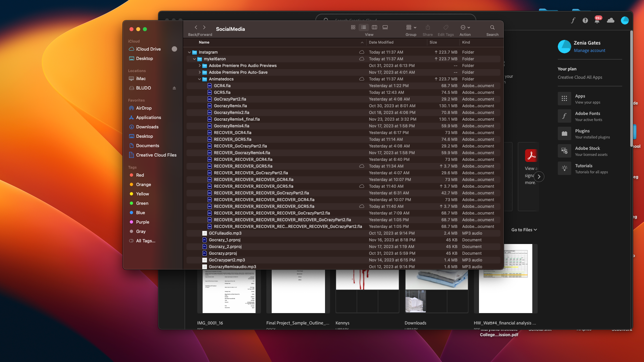Viewport: 644px width, 362px height.
Task: Open the Tutorials section in Creative Cloud
Action: click(x=565, y=168)
